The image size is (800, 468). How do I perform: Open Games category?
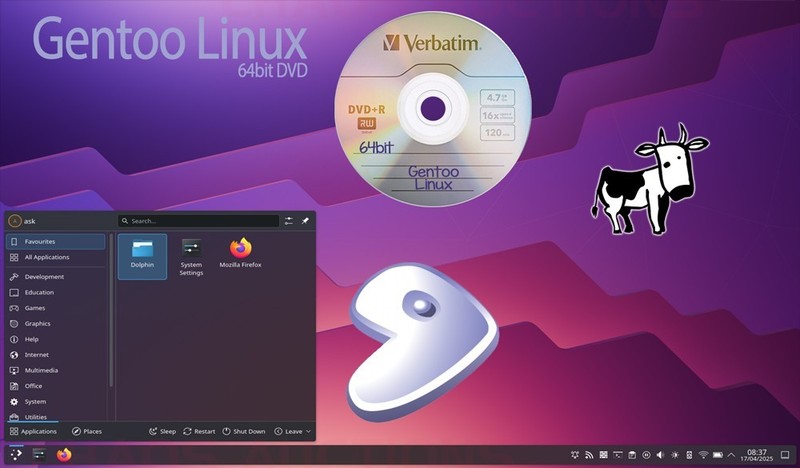click(x=55, y=308)
